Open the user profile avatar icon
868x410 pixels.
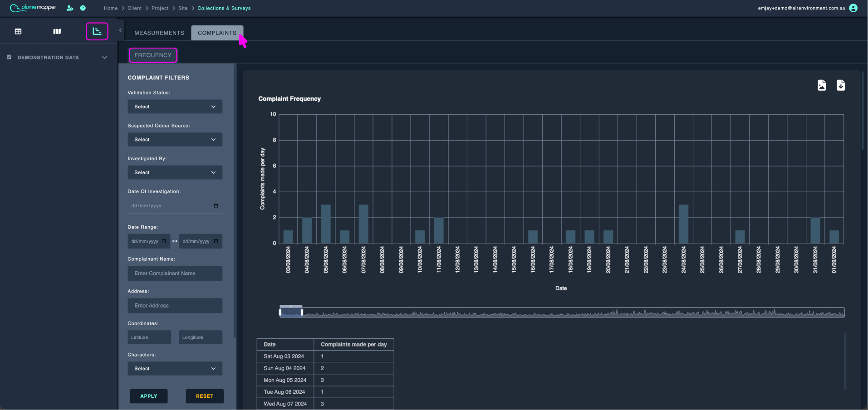853,8
